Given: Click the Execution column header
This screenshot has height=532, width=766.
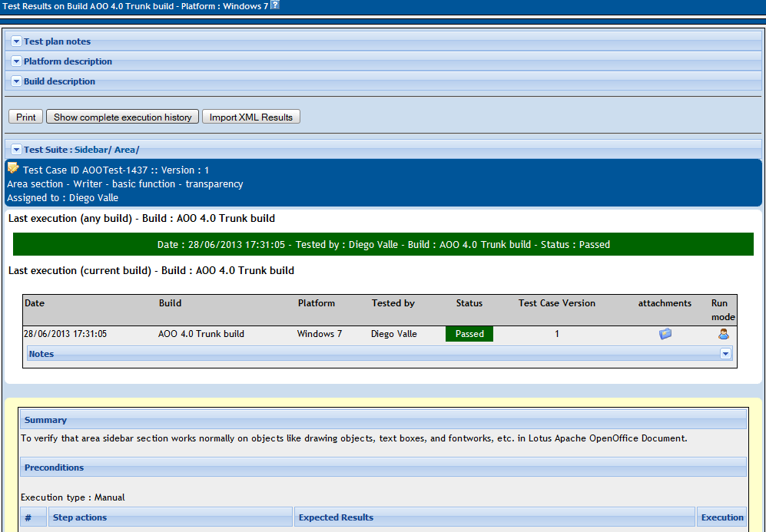Looking at the screenshot, I should click(x=722, y=517).
